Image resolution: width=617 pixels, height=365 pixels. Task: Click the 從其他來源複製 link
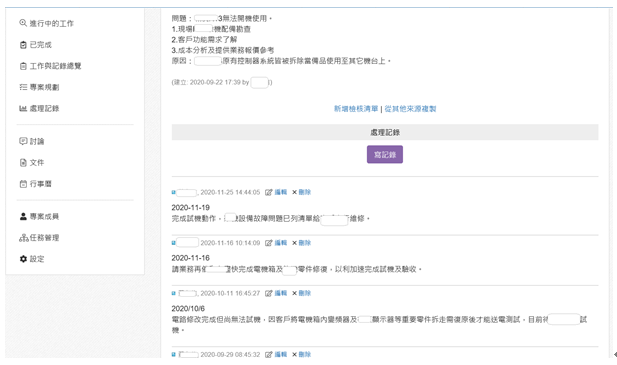(x=410, y=109)
